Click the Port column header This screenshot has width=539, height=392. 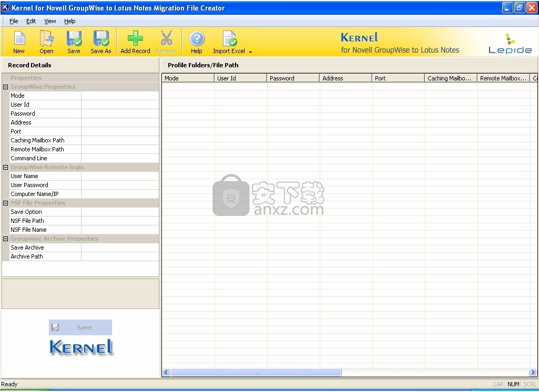[x=399, y=78]
